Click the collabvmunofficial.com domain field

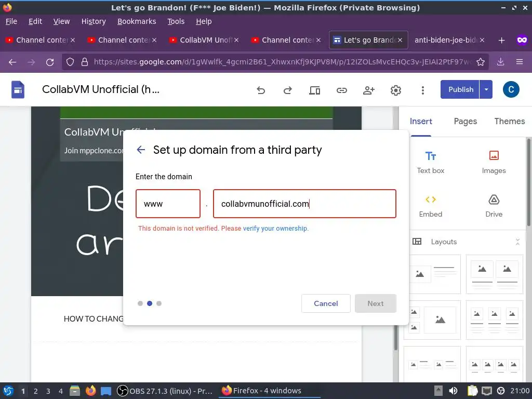pos(304,204)
